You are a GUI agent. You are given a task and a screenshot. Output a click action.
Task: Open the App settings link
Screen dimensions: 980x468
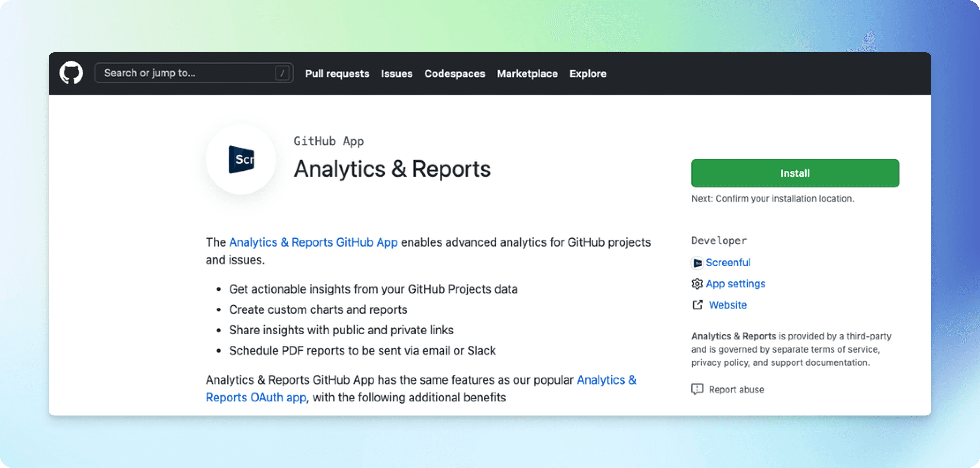click(735, 284)
